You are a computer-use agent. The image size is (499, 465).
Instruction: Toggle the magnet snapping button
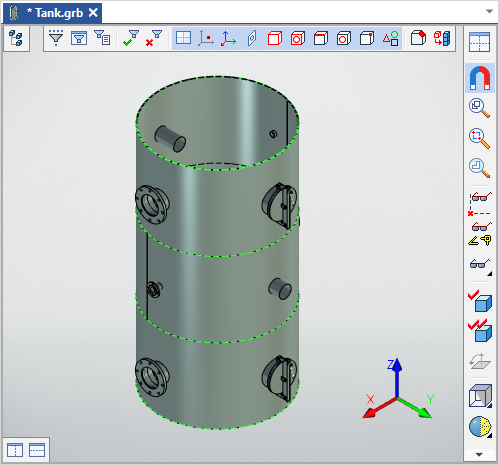click(480, 78)
